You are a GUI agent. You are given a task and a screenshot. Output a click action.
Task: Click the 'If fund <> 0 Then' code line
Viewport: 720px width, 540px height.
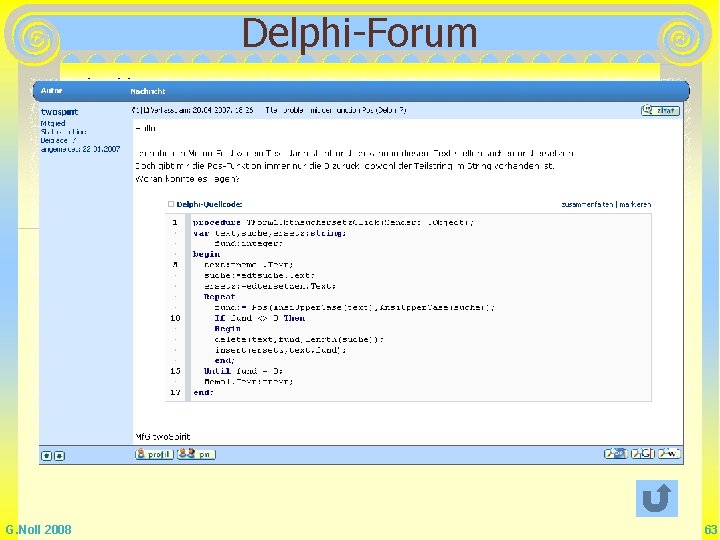(259, 318)
